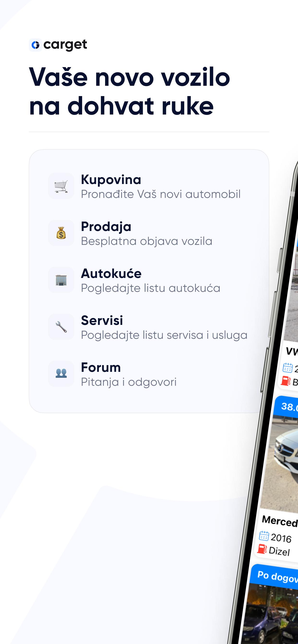The height and width of the screenshot is (644, 298).
Task: Tap the wrench Servisi icon
Action: 61,327
